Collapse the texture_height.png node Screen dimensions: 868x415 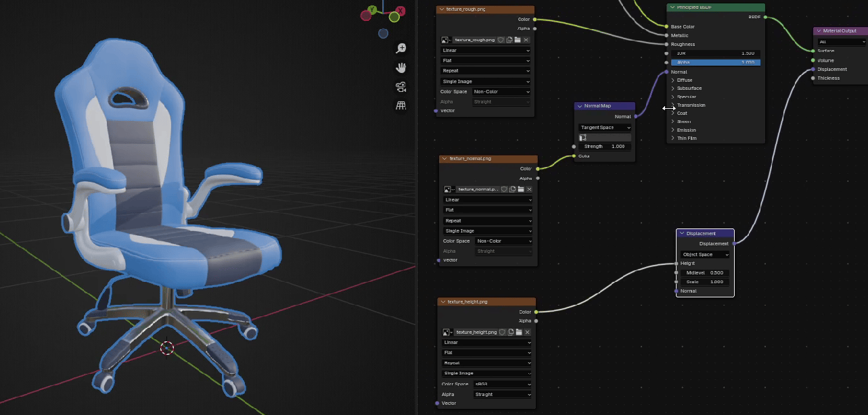pos(443,301)
